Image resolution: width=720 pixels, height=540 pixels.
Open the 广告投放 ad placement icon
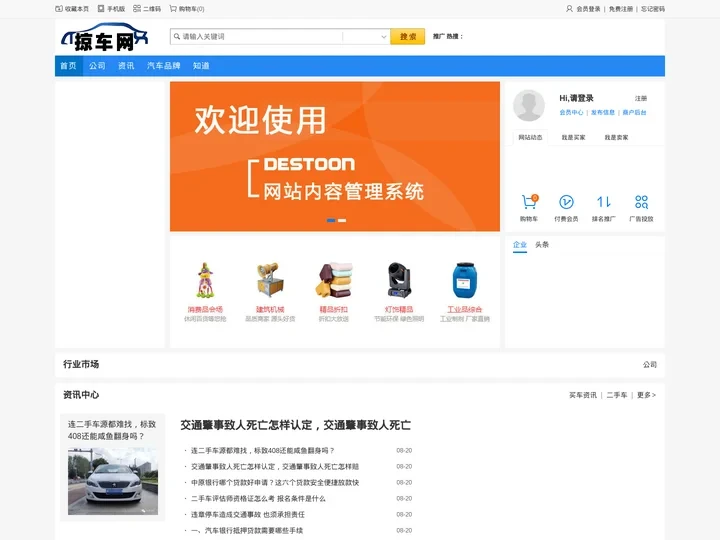[x=641, y=202]
